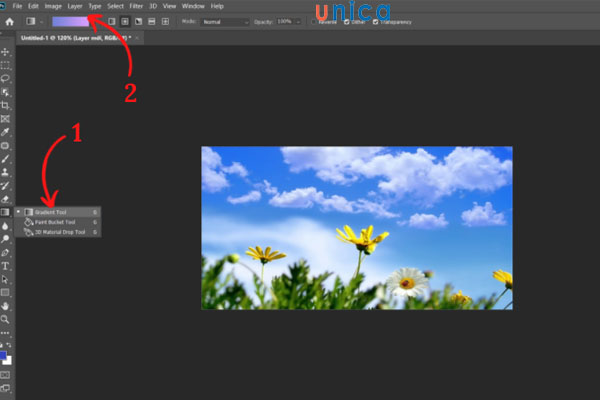Close the Untitled-1 document tab
Viewport: 600px width, 400px height.
tap(137, 38)
